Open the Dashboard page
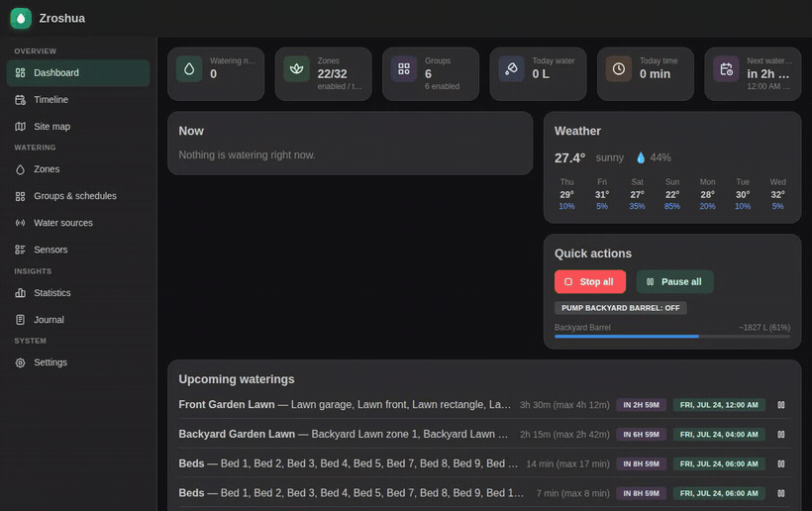The image size is (812, 511). point(78,73)
